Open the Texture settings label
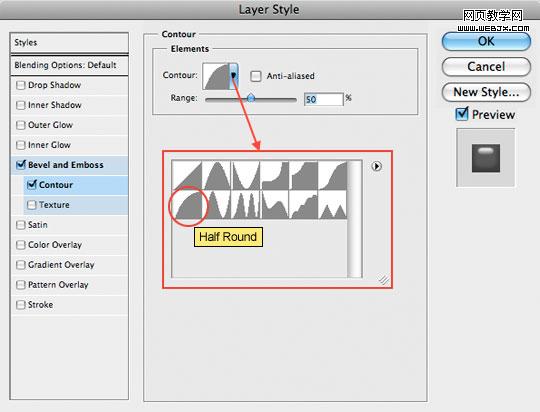The width and height of the screenshot is (540, 412). [54, 205]
